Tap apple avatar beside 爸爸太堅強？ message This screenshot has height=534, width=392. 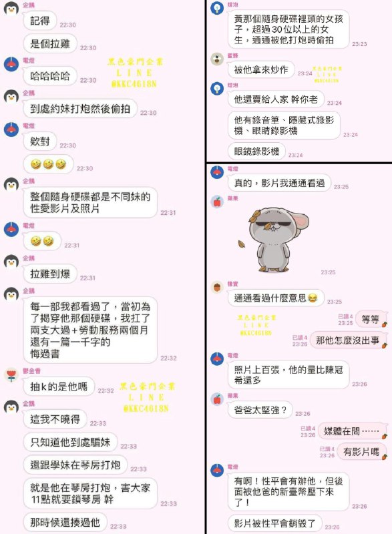[217, 399]
